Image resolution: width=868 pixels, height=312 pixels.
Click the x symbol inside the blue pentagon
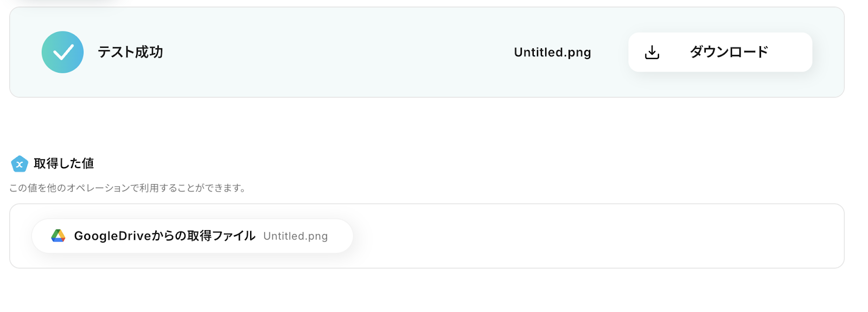[20, 164]
